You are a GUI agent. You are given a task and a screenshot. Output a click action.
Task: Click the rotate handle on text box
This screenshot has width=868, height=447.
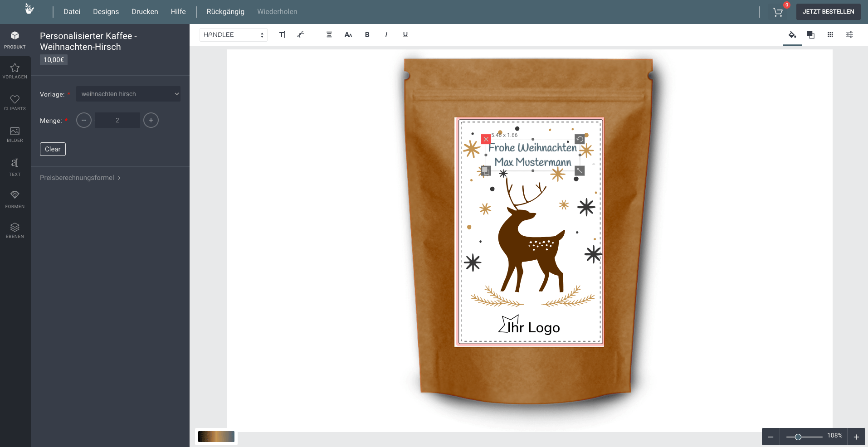pyautogui.click(x=580, y=139)
